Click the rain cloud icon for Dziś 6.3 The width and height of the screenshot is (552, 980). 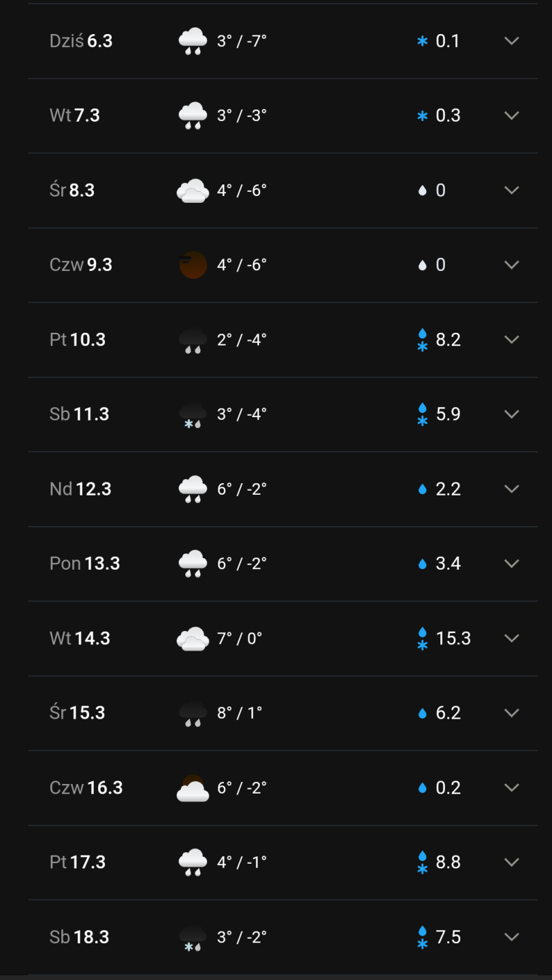193,41
